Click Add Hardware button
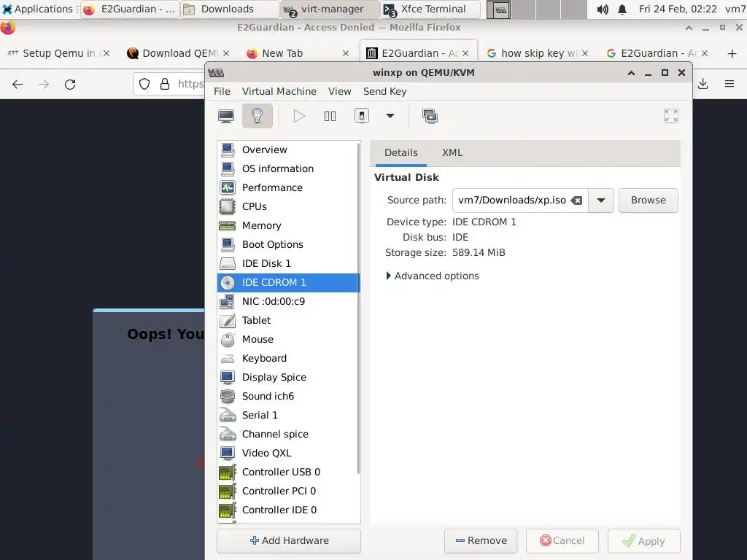747x560 pixels. coord(289,540)
